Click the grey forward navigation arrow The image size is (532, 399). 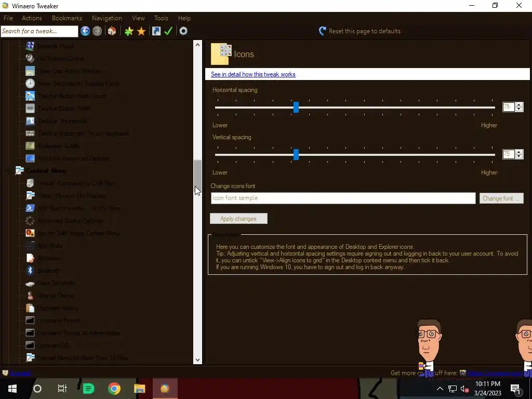pos(97,31)
